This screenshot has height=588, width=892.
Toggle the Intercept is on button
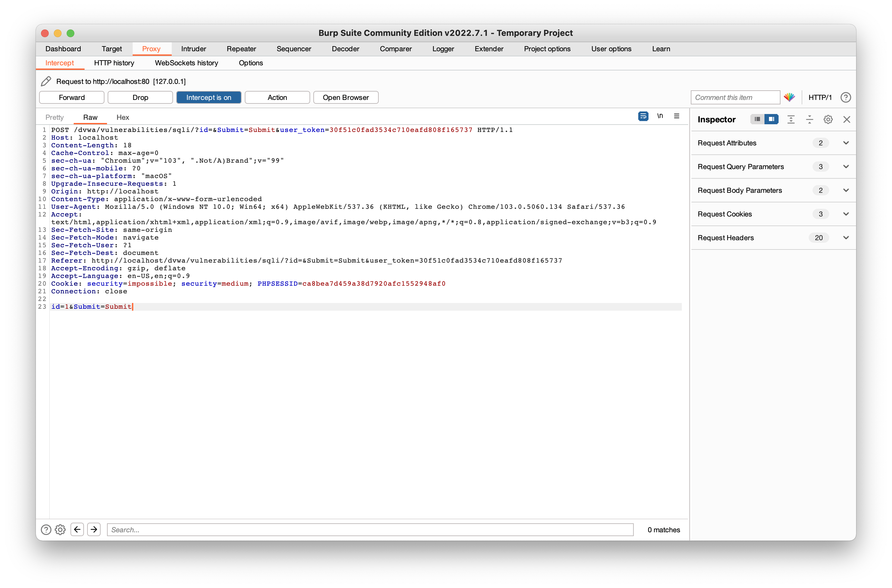click(x=209, y=97)
